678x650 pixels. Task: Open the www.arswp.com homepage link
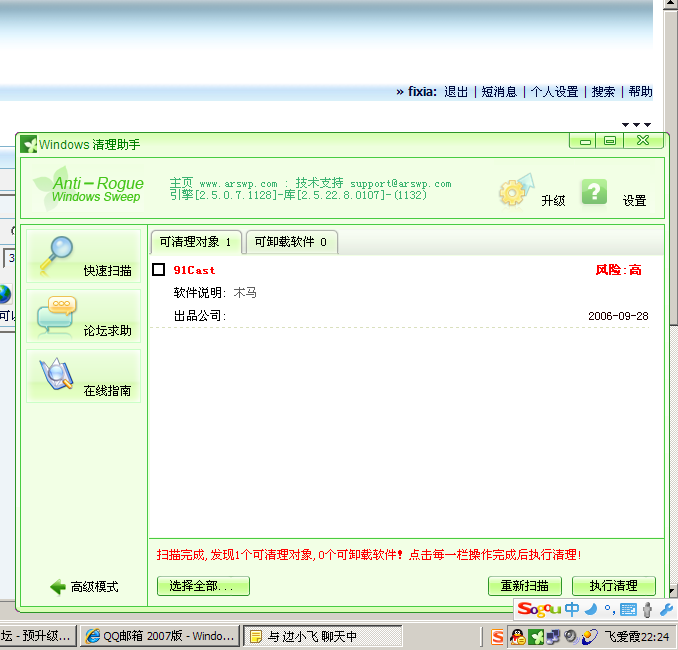pyautogui.click(x=238, y=184)
